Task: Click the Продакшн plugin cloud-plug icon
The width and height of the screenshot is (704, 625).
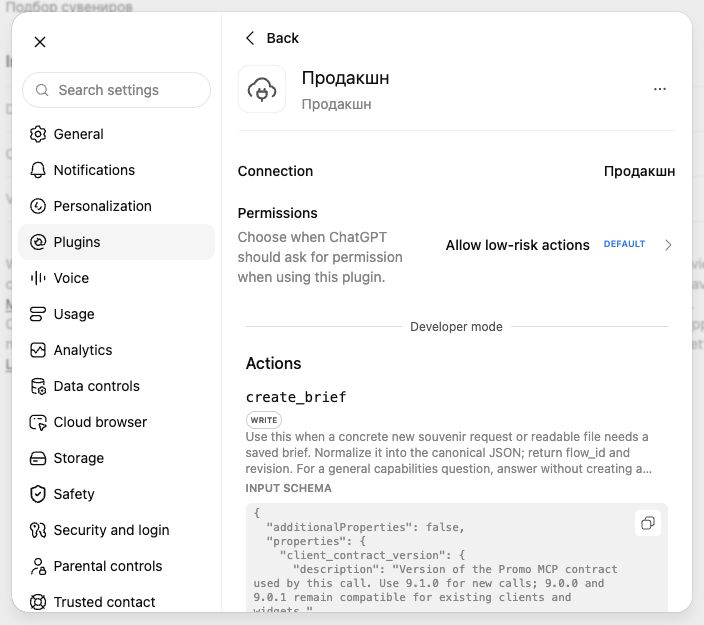Action: pos(262,89)
